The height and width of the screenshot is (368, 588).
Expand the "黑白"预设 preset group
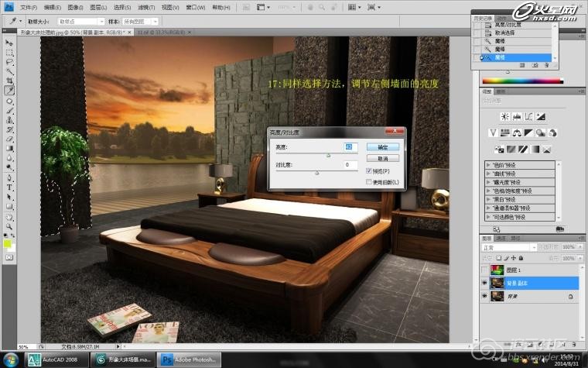coord(488,199)
